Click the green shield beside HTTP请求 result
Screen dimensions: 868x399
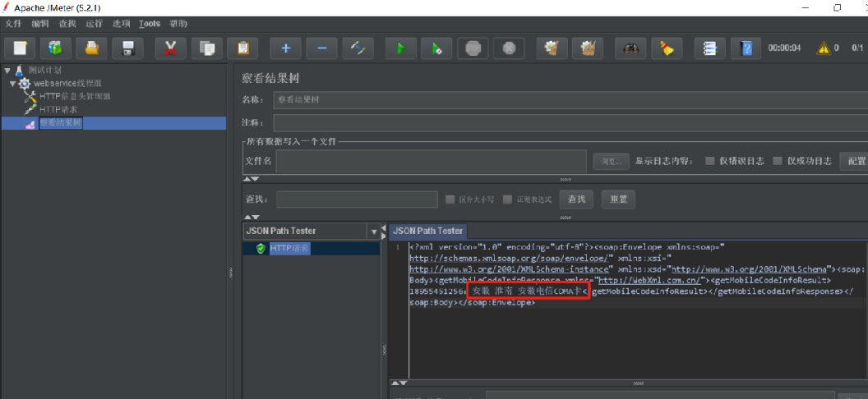pos(261,249)
